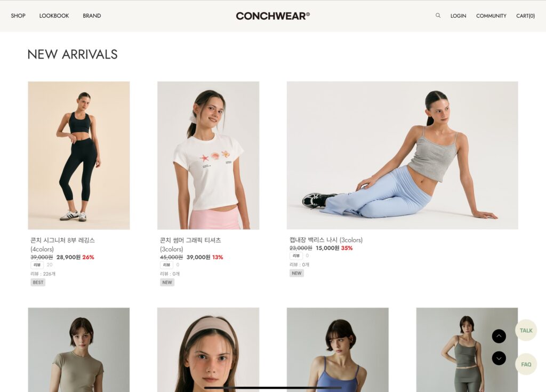
Task: Open the gray camisole product image
Action: pos(402,155)
